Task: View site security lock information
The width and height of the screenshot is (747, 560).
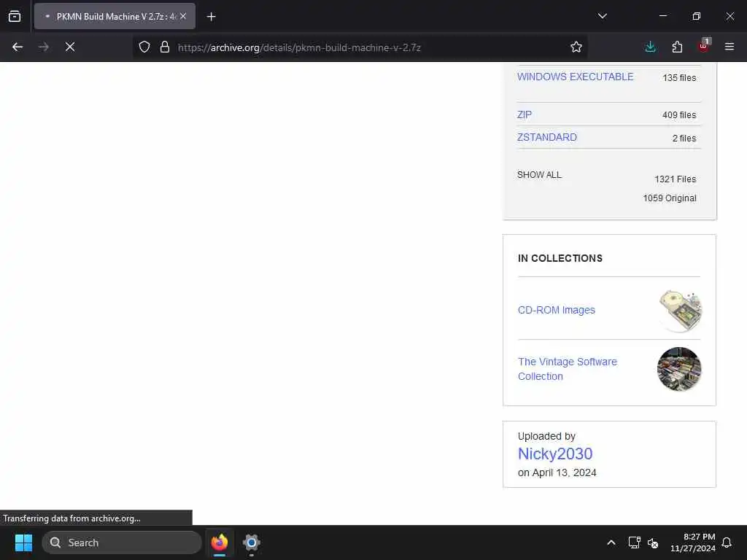Action: tap(165, 47)
